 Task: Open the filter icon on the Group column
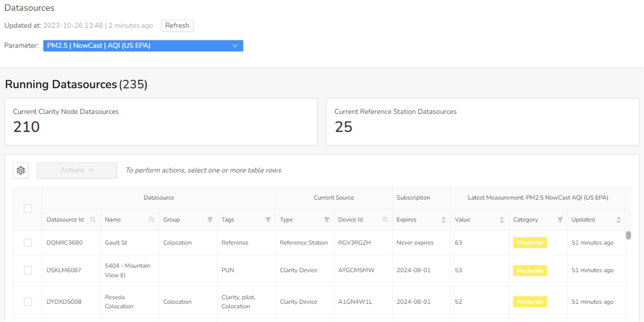(210, 219)
